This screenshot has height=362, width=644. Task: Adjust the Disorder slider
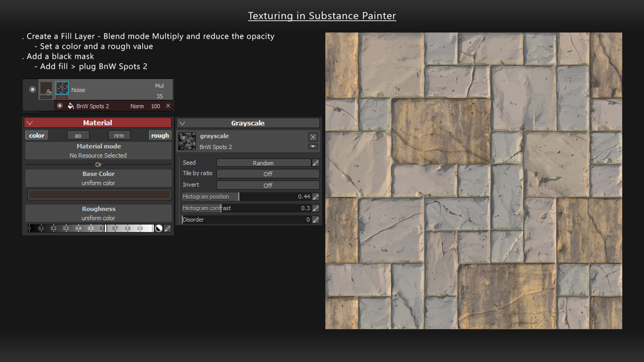(246, 220)
